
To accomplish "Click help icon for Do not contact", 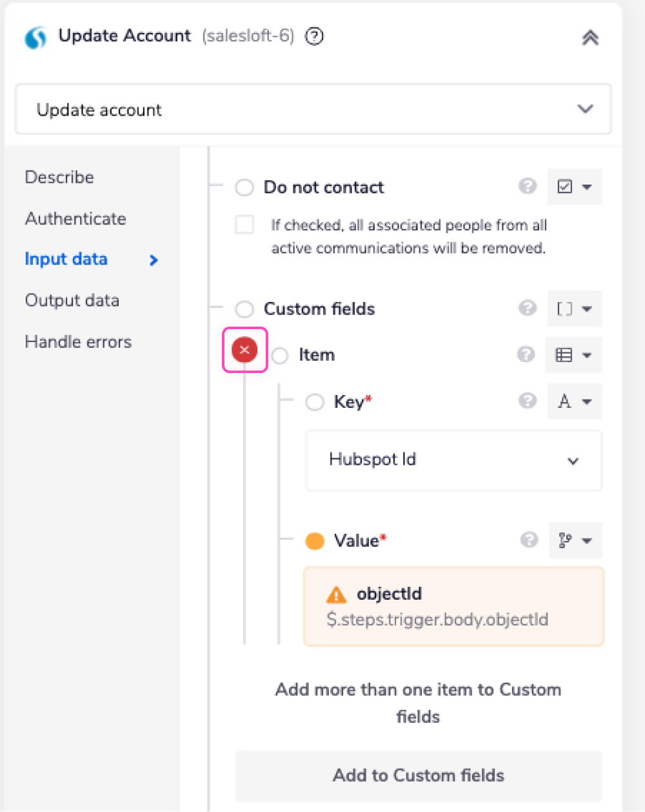I will (528, 187).
